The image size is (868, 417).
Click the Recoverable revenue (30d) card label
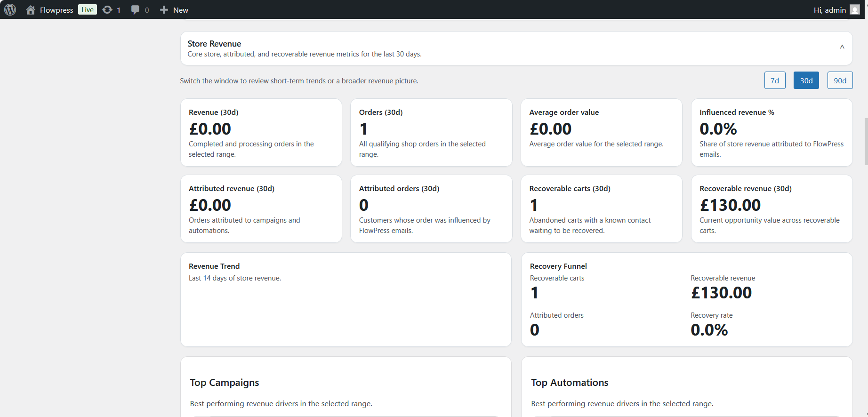click(x=746, y=189)
